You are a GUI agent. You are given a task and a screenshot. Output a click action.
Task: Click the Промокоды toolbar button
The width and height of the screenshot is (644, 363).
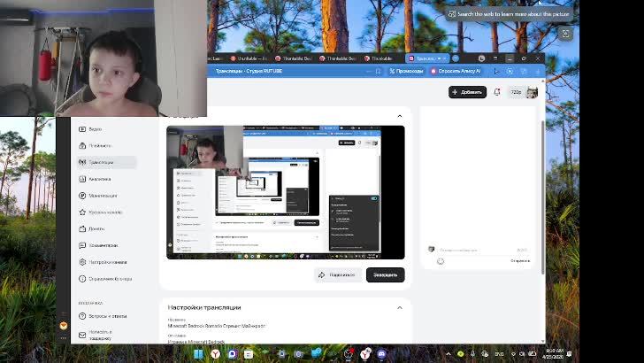(x=406, y=71)
